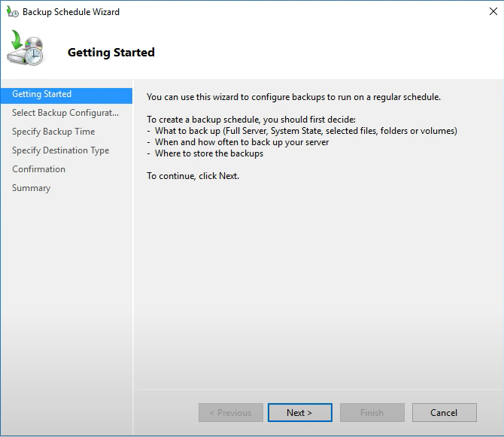This screenshot has height=437, width=504.
Task: Jump to the Confirmation step
Action: coord(39,170)
